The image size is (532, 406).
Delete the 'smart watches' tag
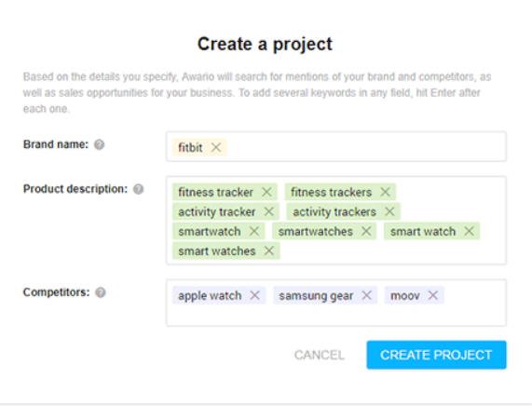tap(269, 251)
